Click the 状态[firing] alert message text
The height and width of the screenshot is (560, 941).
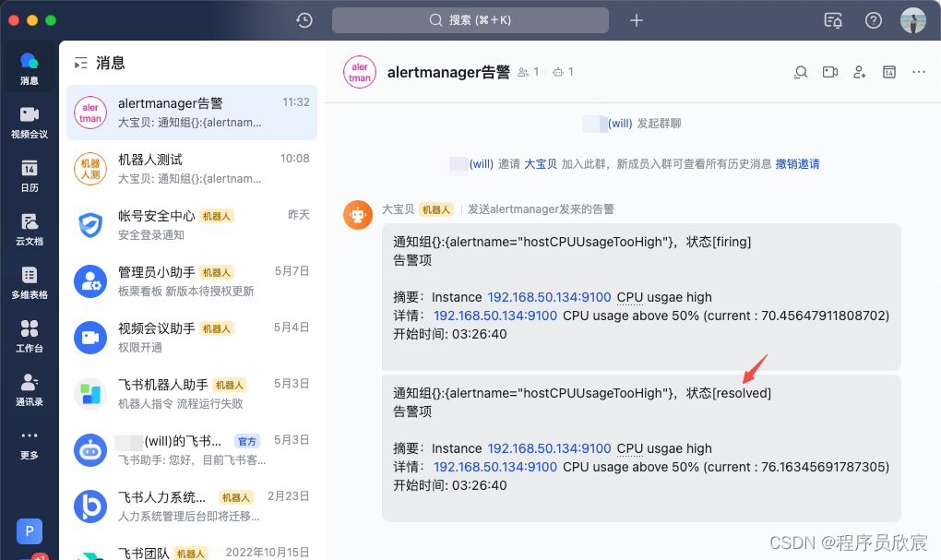tap(719, 242)
